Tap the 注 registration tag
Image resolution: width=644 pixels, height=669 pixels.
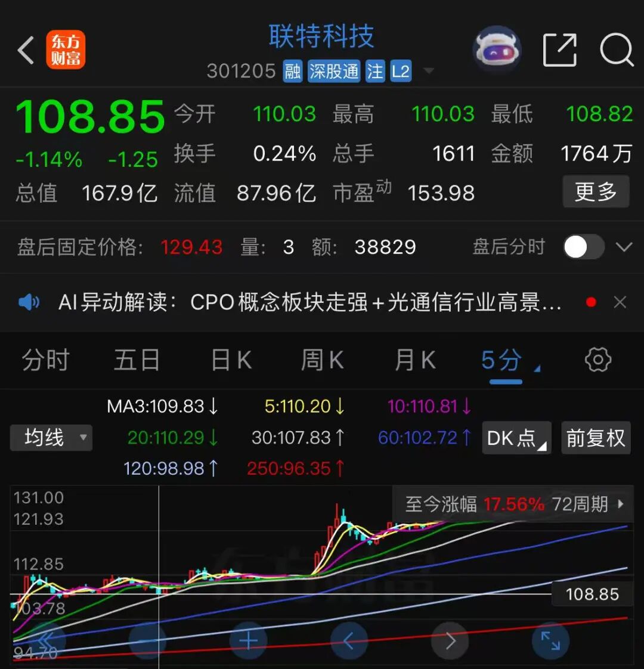pyautogui.click(x=375, y=71)
